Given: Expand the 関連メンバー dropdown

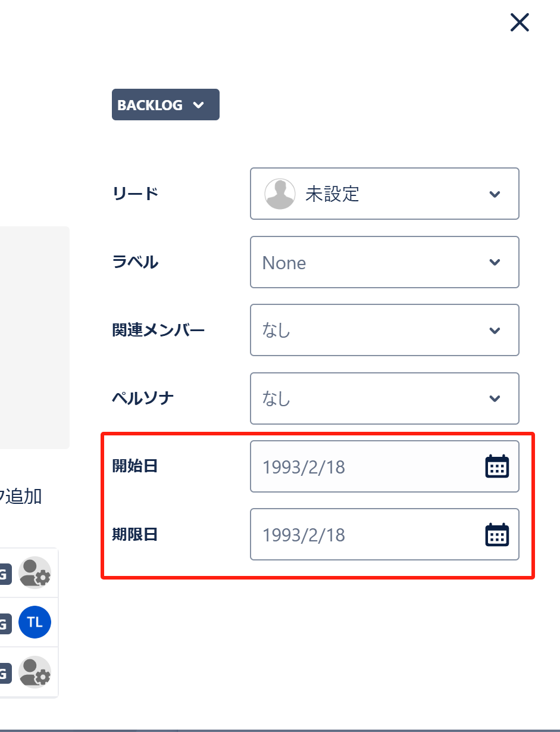Looking at the screenshot, I should (x=384, y=330).
